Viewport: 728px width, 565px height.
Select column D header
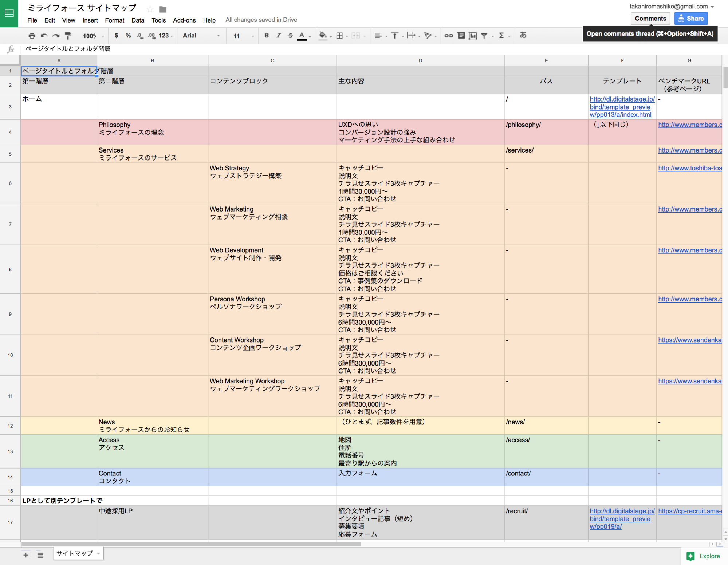click(x=420, y=60)
